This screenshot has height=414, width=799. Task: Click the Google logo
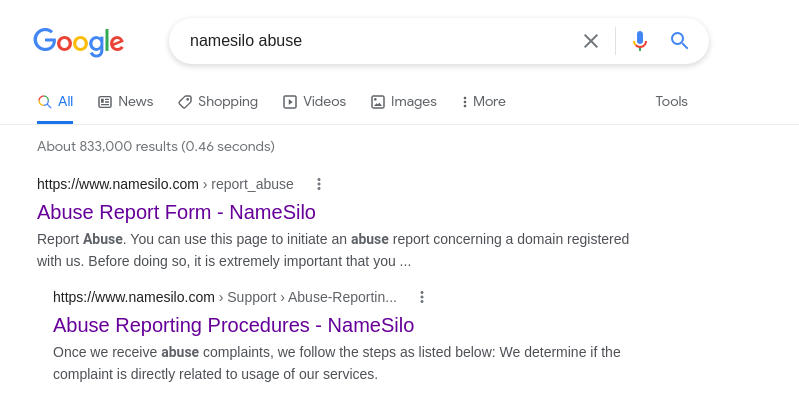click(x=78, y=42)
